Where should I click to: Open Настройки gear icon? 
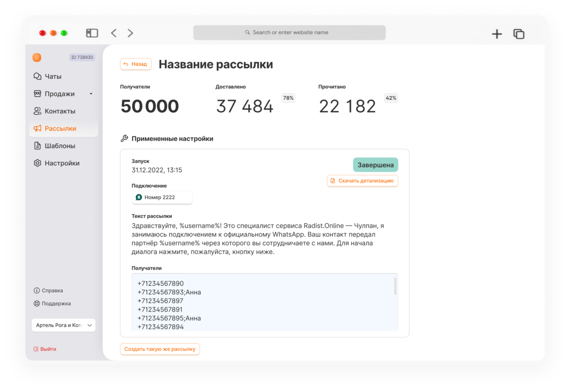37,163
